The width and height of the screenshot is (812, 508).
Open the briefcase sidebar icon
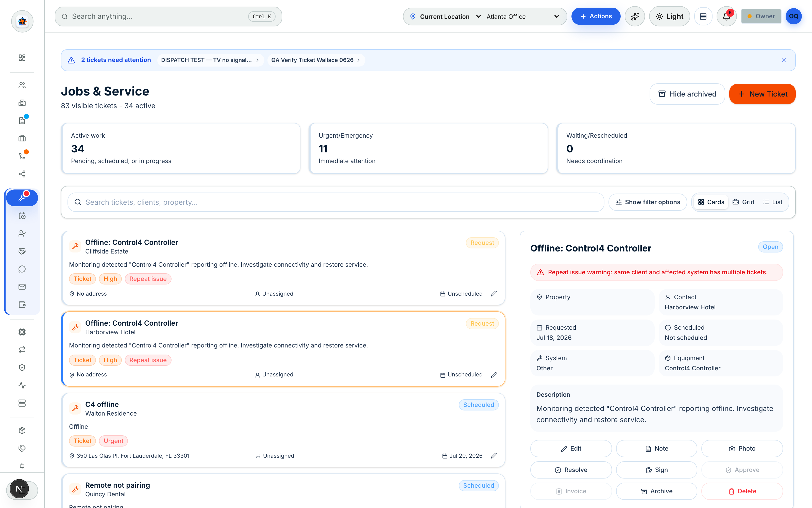coord(22,138)
